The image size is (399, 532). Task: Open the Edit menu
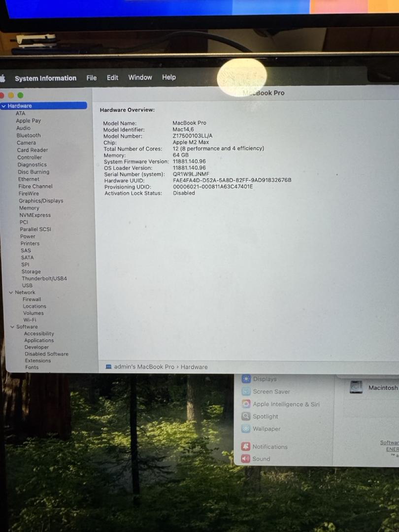112,77
